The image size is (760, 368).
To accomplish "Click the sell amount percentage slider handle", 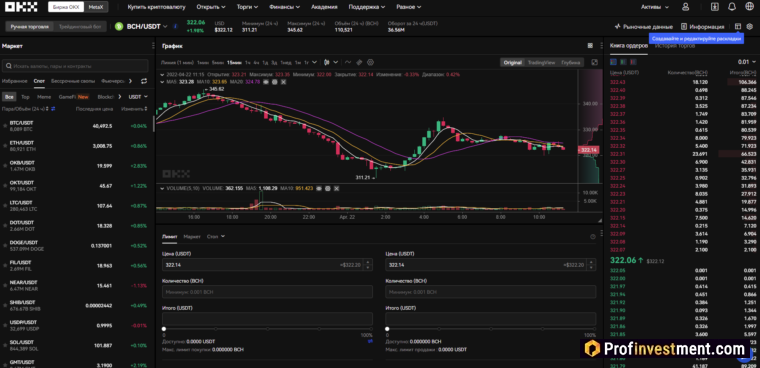I will pyautogui.click(x=387, y=329).
